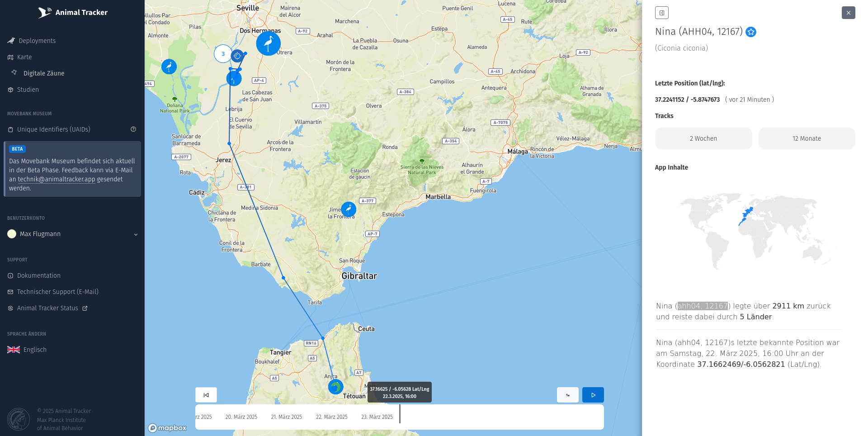
Task: Open Deployments in the sidebar
Action: pyautogui.click(x=37, y=41)
